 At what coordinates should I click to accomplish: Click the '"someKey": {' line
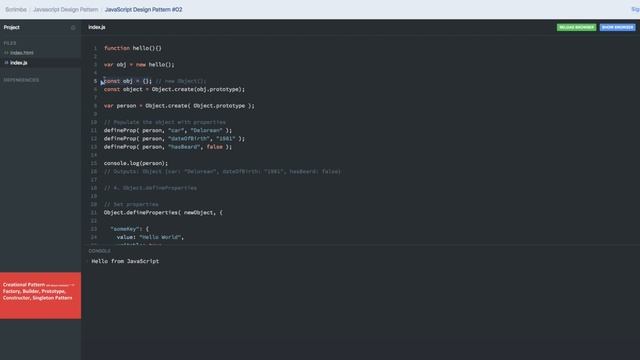coord(129,229)
